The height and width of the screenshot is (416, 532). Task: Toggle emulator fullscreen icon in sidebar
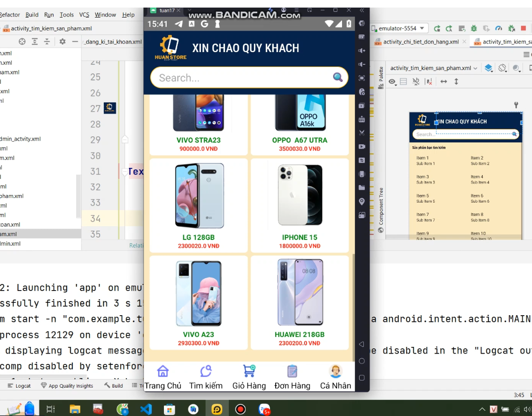[362, 78]
